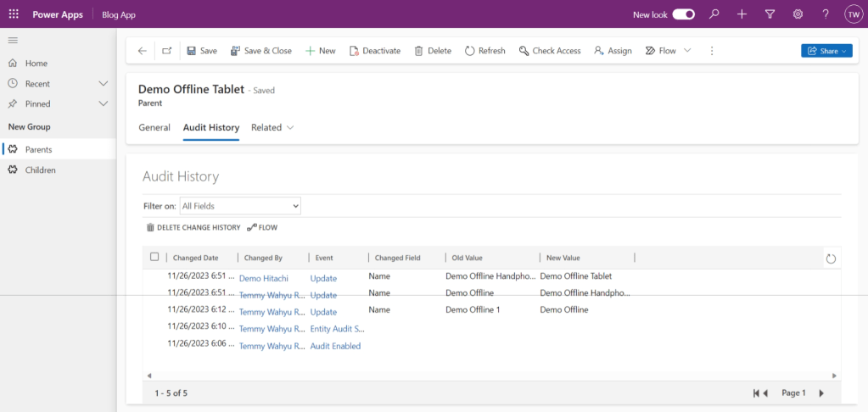Select Parents in the sidebar
The height and width of the screenshot is (412, 868).
(x=59, y=149)
